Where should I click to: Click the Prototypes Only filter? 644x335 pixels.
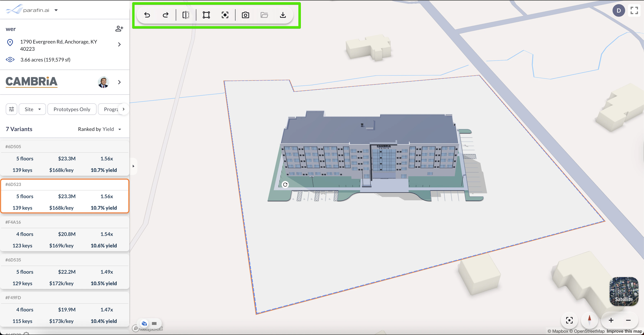click(x=72, y=109)
